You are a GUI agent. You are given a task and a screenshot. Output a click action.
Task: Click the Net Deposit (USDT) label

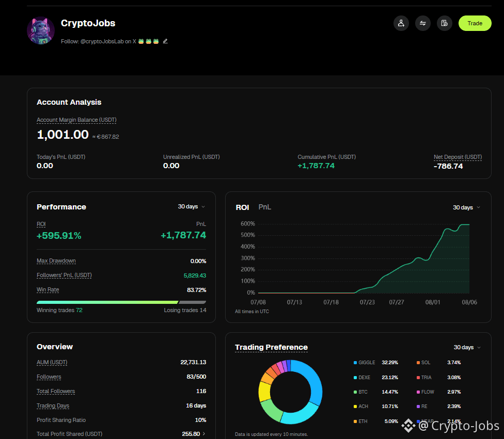[458, 157]
